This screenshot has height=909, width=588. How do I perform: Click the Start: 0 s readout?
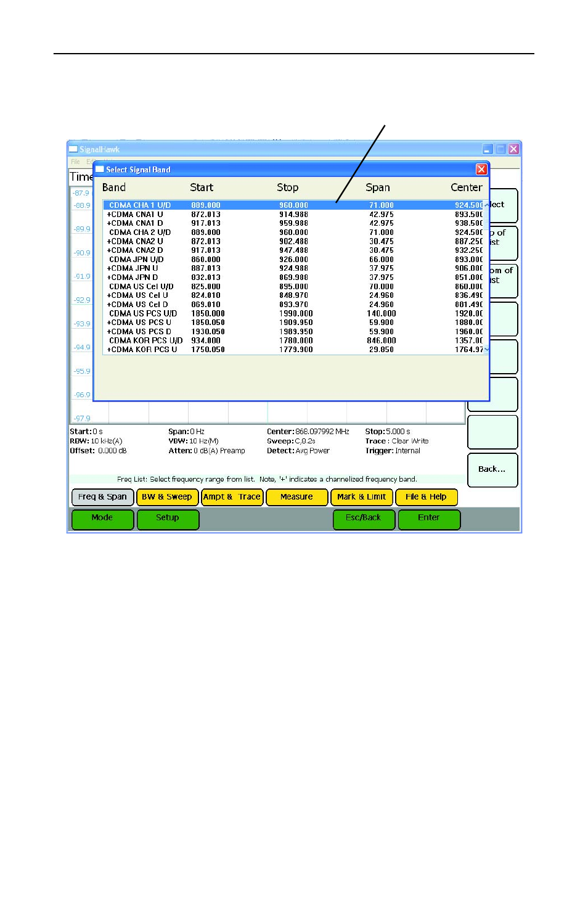click(x=86, y=432)
